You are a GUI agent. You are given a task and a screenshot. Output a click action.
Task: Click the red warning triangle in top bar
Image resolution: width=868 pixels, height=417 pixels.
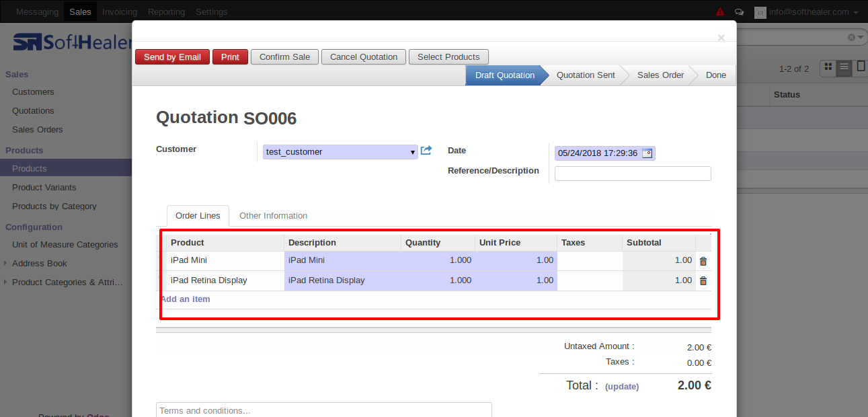click(x=720, y=11)
